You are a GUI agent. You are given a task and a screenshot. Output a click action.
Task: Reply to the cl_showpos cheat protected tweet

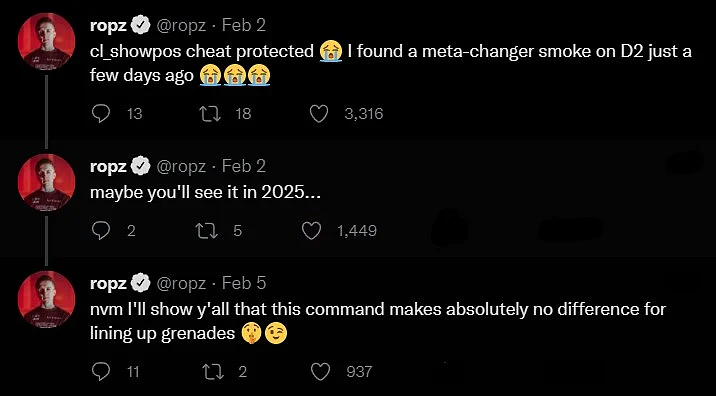pos(101,114)
